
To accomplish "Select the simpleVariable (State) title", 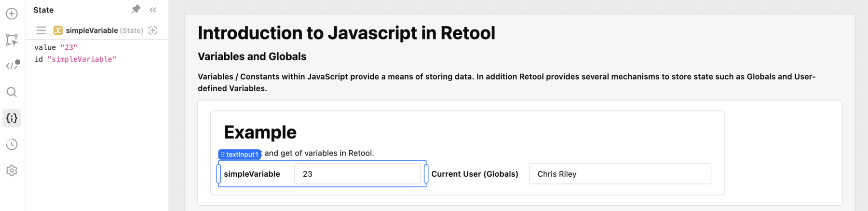I will click(105, 30).
